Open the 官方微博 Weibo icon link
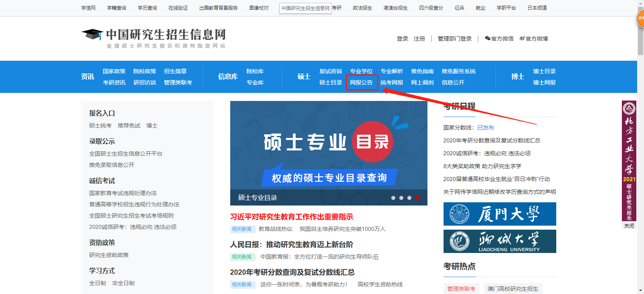Viewport: 644px width, 294px height. pyautogui.click(x=534, y=39)
